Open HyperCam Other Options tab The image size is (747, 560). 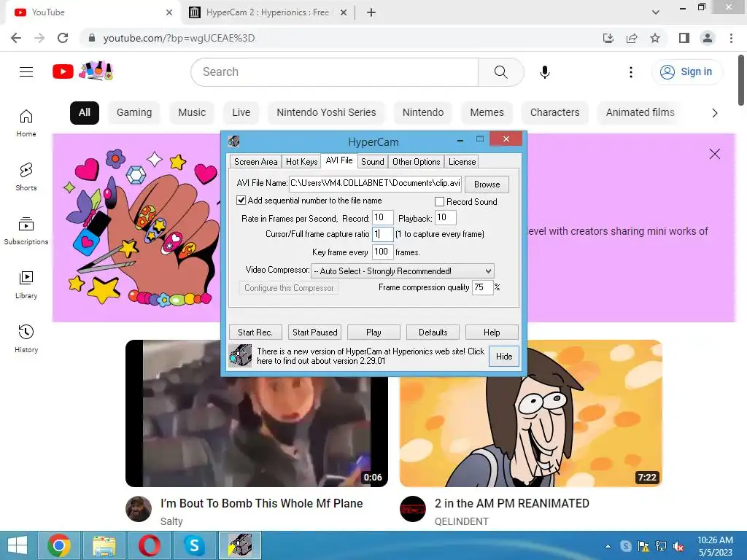tap(416, 162)
